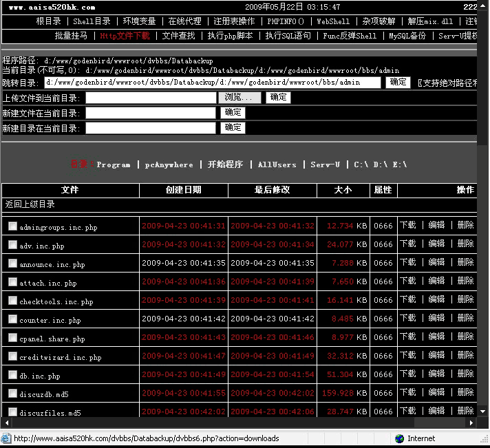Viewport: 490px width, 448px height.
Task: Open Func反弹Shell menu item
Action: pyautogui.click(x=350, y=36)
